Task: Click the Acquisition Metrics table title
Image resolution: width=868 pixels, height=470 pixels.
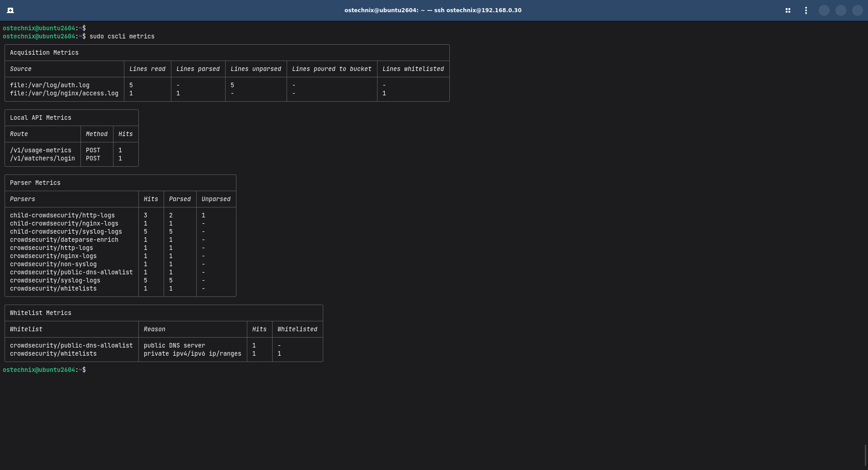Action: click(44, 53)
